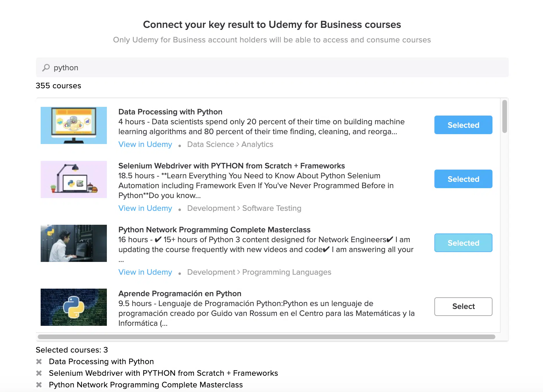Screen dimensions: 543x392
Task: Click the Python Network Programming Complete Masterclass title
Action: (215, 230)
